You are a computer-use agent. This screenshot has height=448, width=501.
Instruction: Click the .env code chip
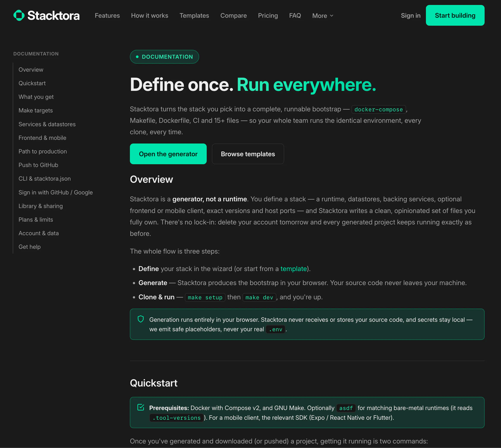pyautogui.click(x=276, y=329)
